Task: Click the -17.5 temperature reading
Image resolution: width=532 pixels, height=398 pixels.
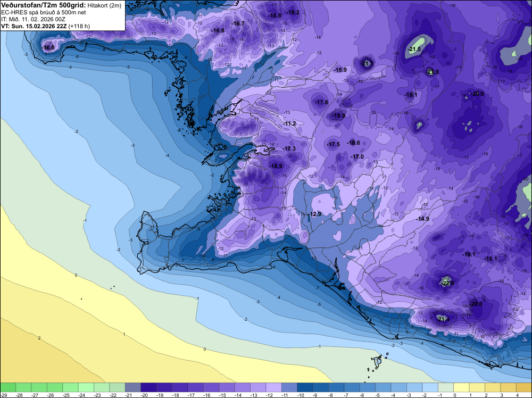Action: pyautogui.click(x=333, y=145)
